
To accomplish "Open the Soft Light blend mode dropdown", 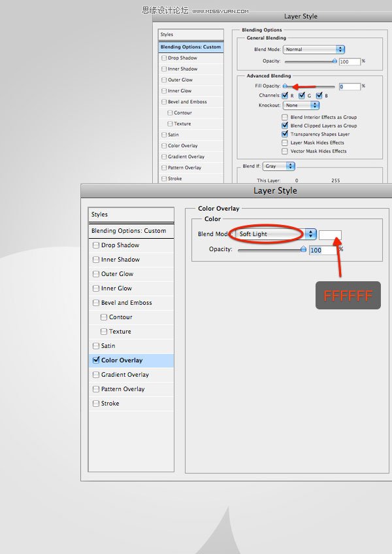I will [x=275, y=234].
